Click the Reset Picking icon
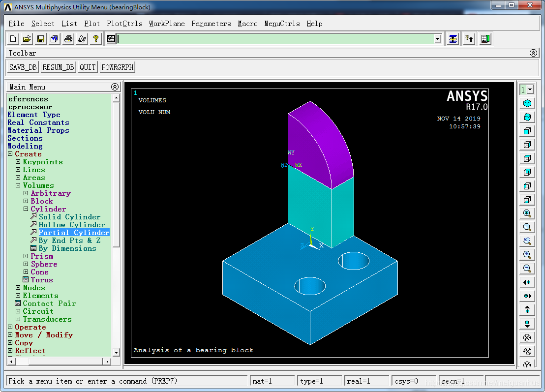The height and width of the screenshot is (392, 545). (469, 39)
